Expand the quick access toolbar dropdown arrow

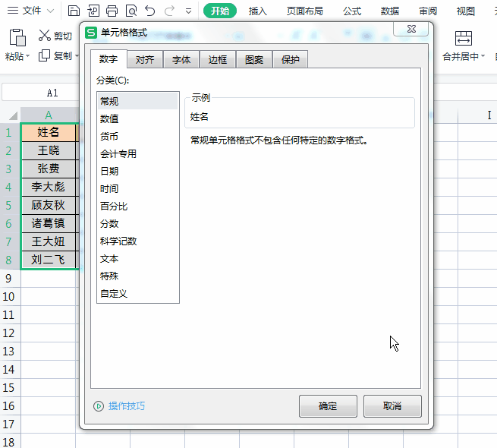click(188, 11)
